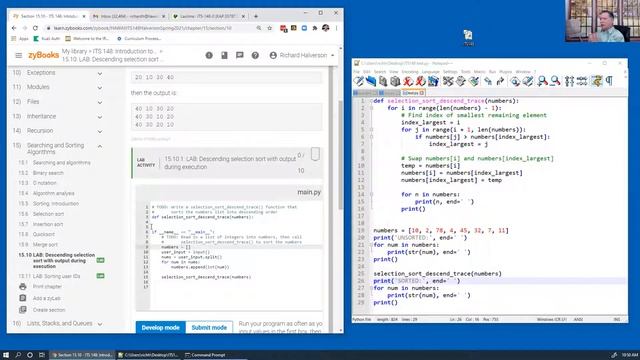Open the Notepad++ Encoding menu
The height and width of the screenshot is (360, 640).
pos(410,72)
